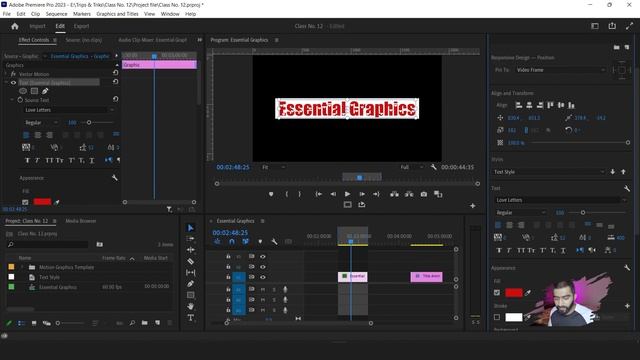Collapse Source Text property
Viewport: 640px width, 360px height.
[12, 100]
